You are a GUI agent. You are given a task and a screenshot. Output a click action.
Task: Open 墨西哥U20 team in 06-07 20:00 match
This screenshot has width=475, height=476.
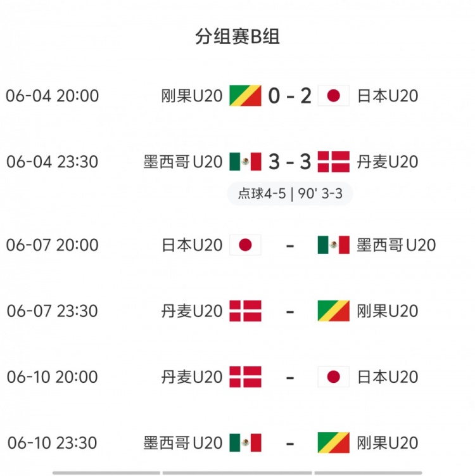396,245
